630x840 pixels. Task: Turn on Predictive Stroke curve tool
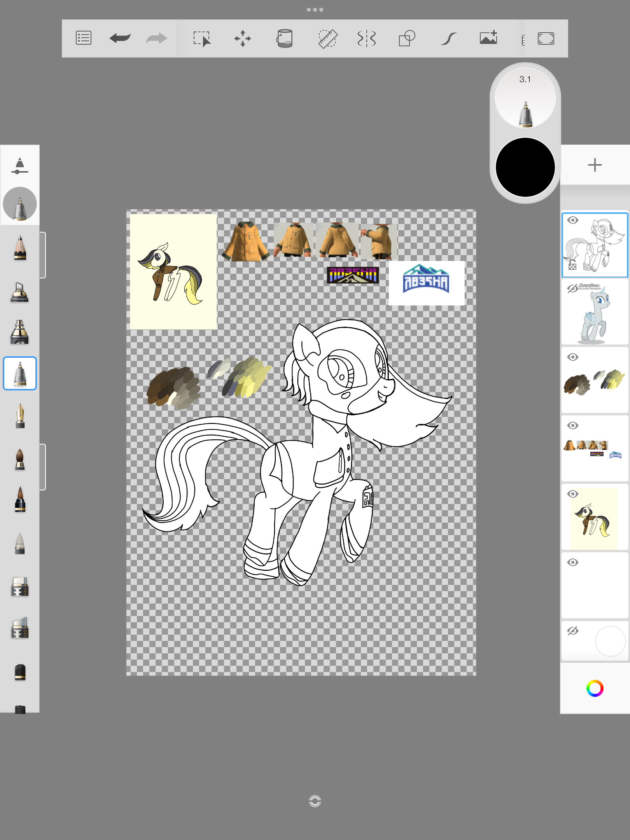click(x=448, y=39)
